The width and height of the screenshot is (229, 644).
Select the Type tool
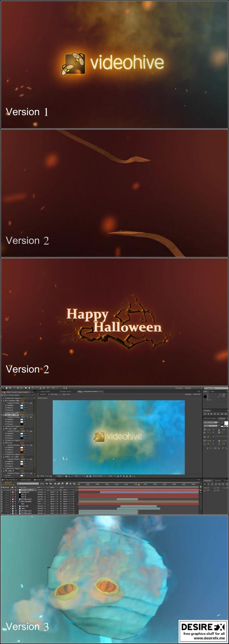33,388
